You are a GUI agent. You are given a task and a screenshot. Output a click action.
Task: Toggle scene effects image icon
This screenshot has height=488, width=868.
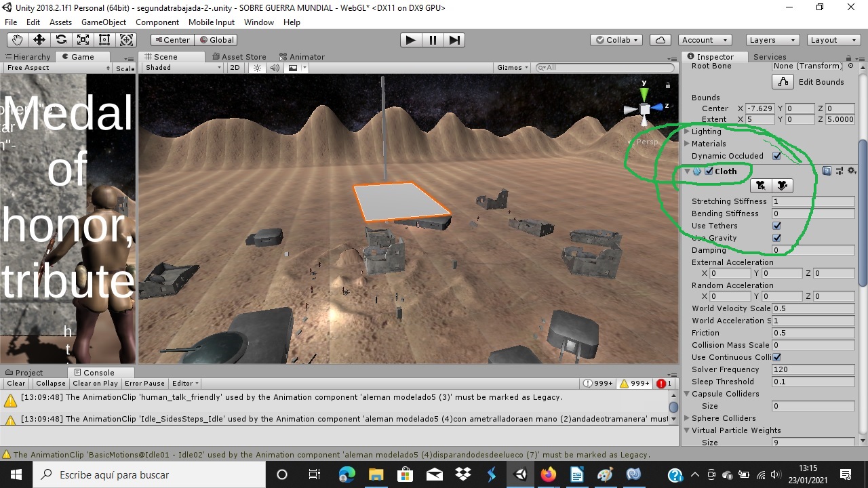point(293,68)
